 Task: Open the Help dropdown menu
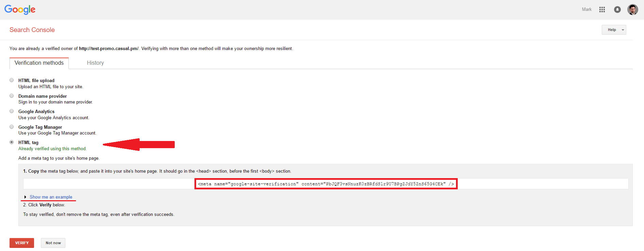pyautogui.click(x=613, y=30)
